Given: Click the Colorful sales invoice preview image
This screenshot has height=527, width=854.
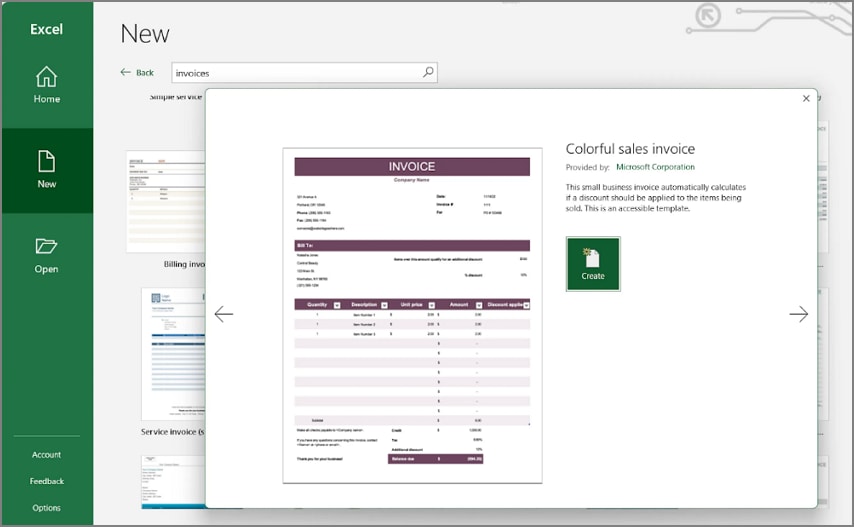Looking at the screenshot, I should [x=412, y=315].
